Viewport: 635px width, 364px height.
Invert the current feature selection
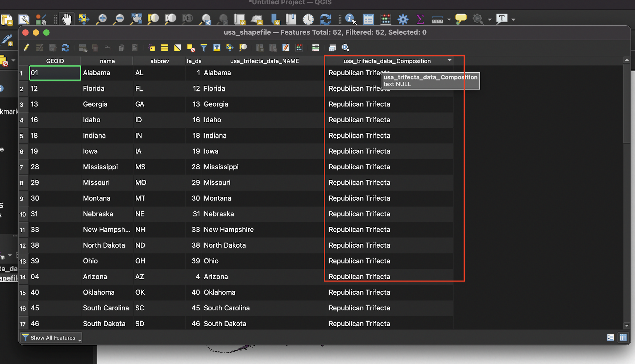(177, 48)
